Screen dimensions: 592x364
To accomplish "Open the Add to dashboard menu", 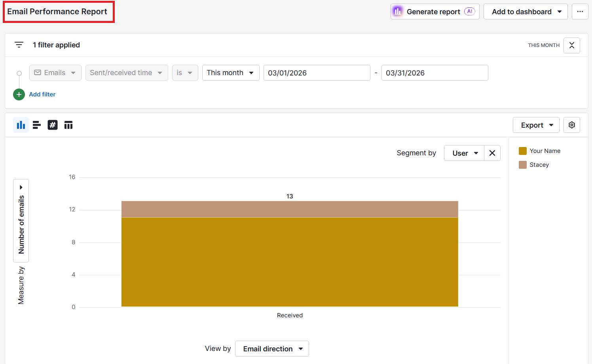I will [x=526, y=11].
